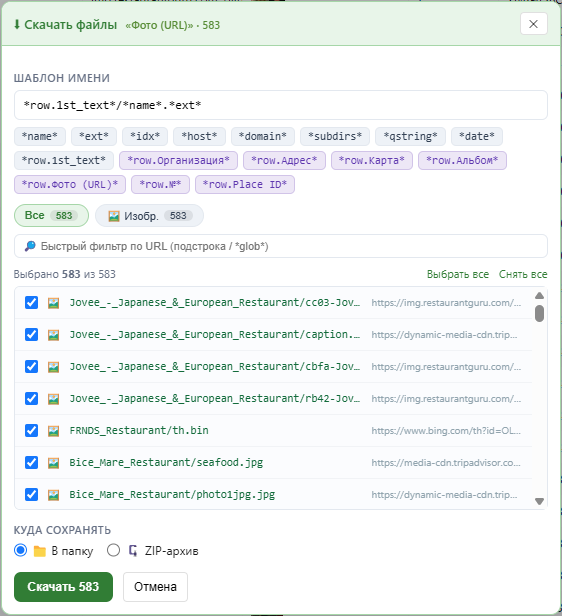Click image icon on Изобр. filter chip

(114, 216)
